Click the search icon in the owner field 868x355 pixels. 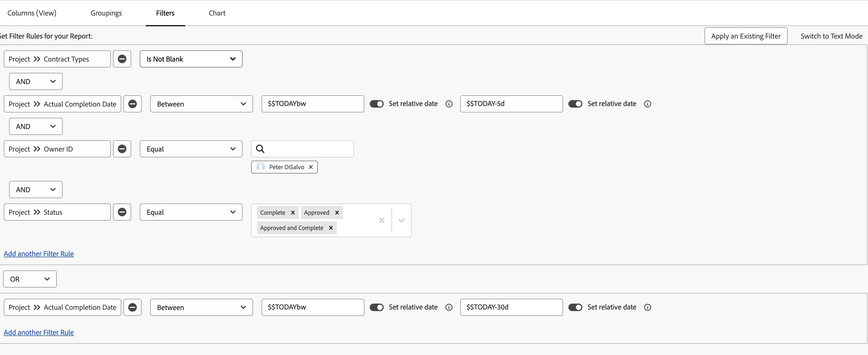[260, 149]
